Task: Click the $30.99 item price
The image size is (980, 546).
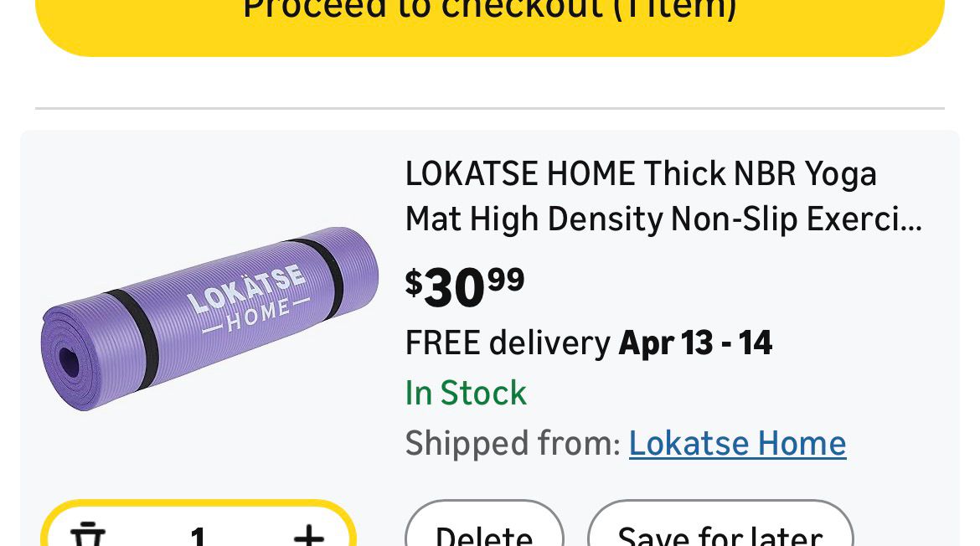Action: click(x=465, y=286)
